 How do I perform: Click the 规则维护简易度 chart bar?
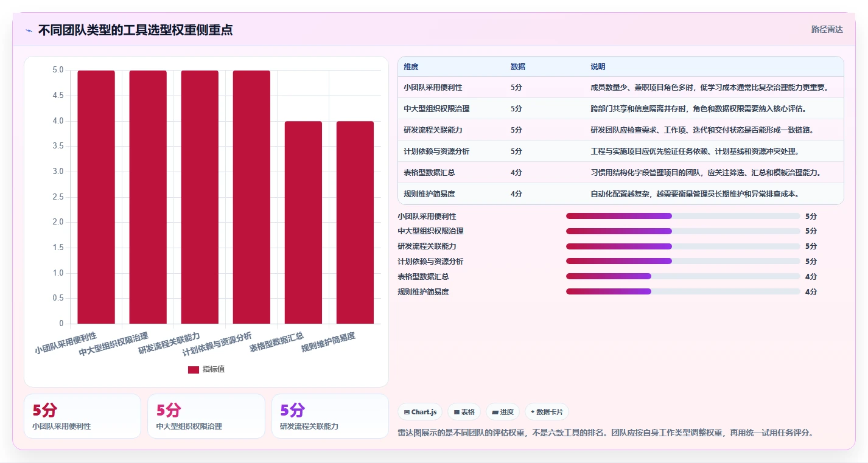click(355, 223)
